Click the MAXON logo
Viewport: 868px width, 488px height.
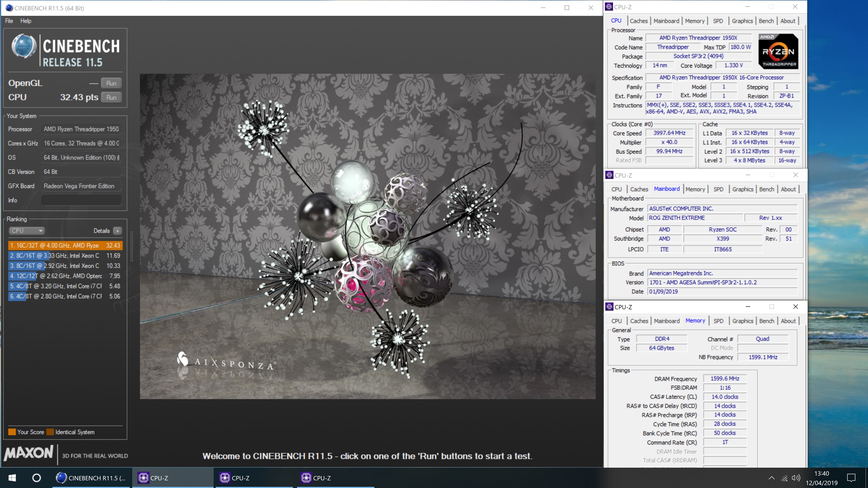point(29,453)
